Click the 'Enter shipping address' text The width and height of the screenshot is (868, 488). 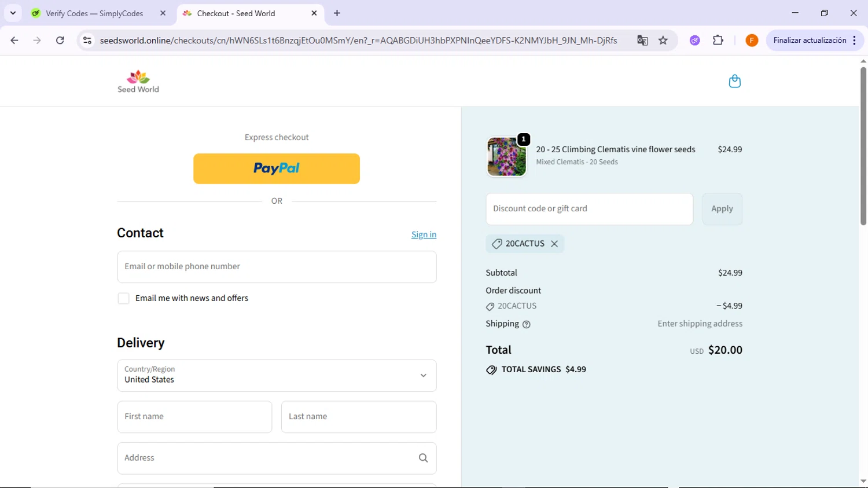tap(700, 324)
